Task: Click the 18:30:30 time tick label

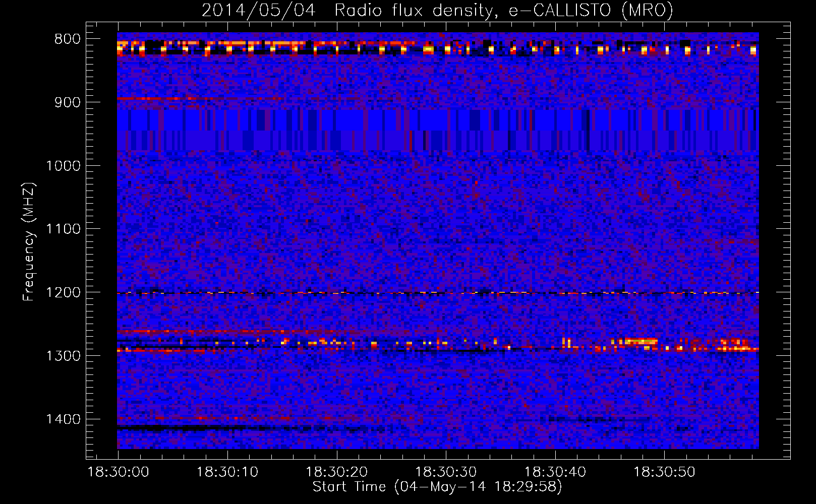Action: pyautogui.click(x=446, y=472)
